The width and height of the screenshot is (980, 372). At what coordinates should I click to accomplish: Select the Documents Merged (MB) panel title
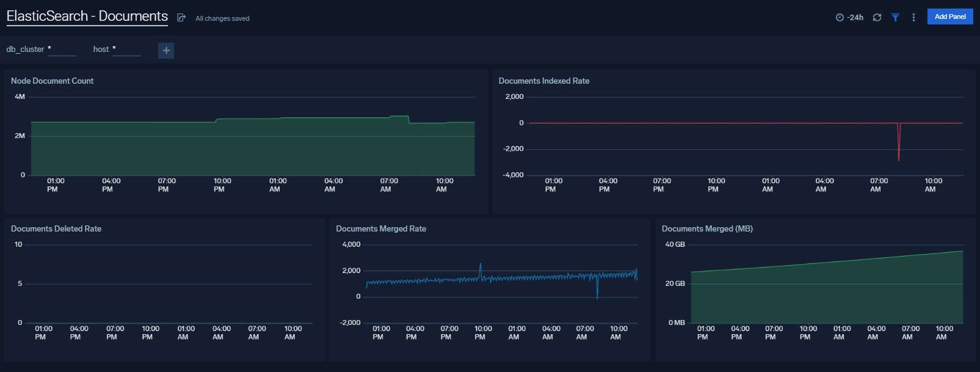(x=707, y=228)
